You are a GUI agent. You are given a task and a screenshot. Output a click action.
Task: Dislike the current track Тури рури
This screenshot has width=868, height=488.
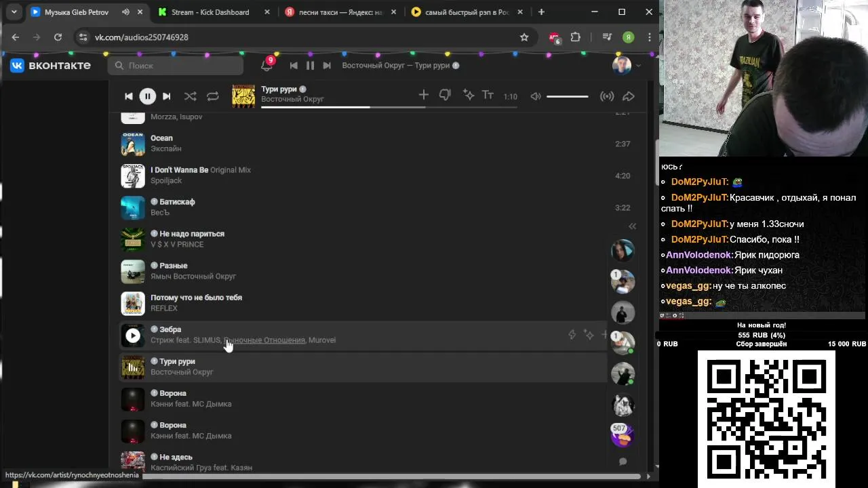(445, 95)
